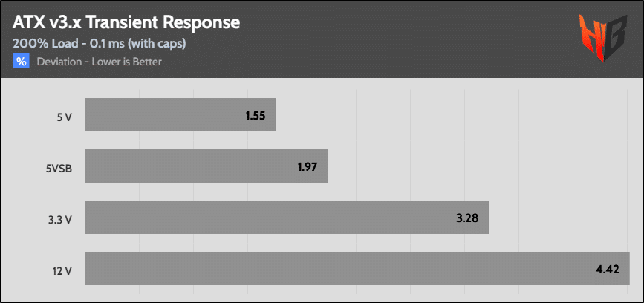Click empty plot area beside 5VSB bar
The height and width of the screenshot is (303, 644).
(x=478, y=166)
